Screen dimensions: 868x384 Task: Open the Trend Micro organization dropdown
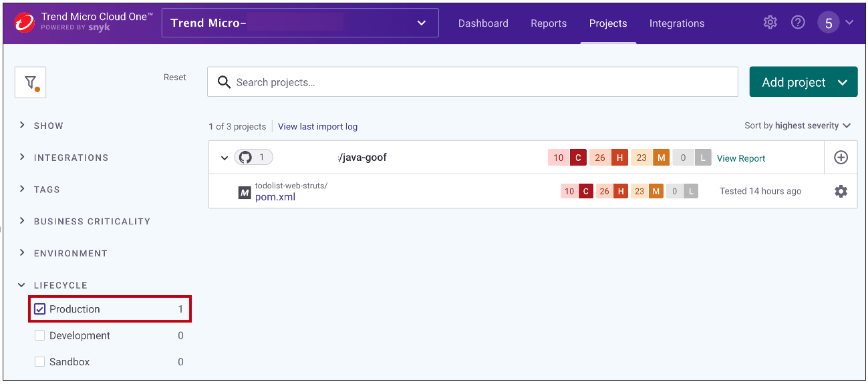coord(300,23)
